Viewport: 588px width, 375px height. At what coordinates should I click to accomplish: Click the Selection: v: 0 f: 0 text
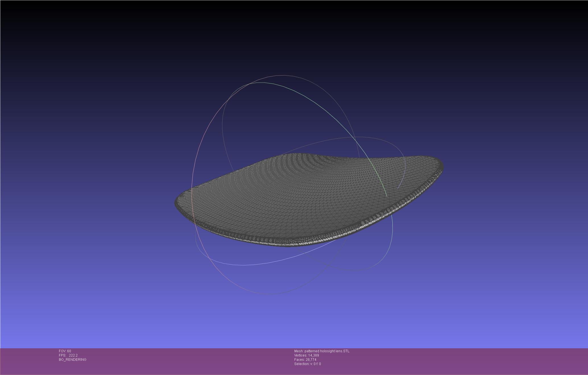tap(307, 364)
